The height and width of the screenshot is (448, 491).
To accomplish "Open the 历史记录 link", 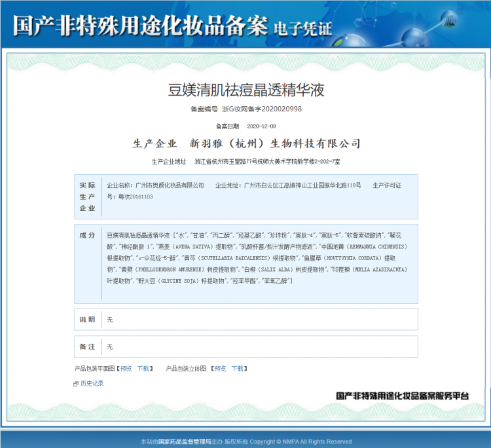I will pos(92,384).
